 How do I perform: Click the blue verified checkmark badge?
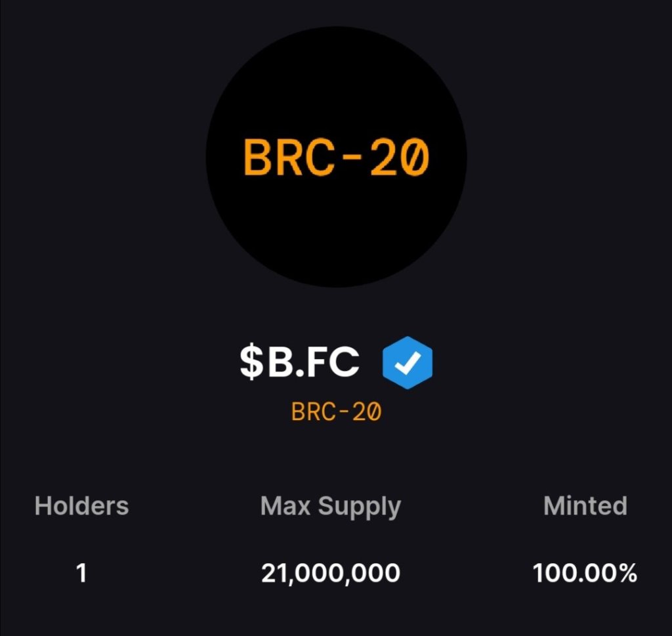pos(408,362)
